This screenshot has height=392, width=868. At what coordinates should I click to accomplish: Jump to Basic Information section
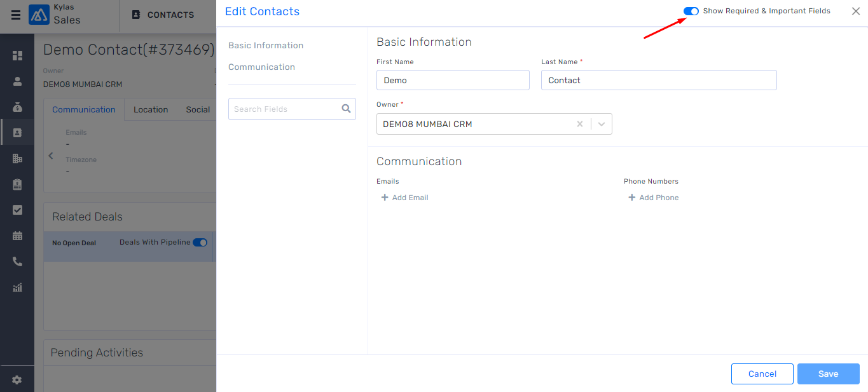(266, 45)
